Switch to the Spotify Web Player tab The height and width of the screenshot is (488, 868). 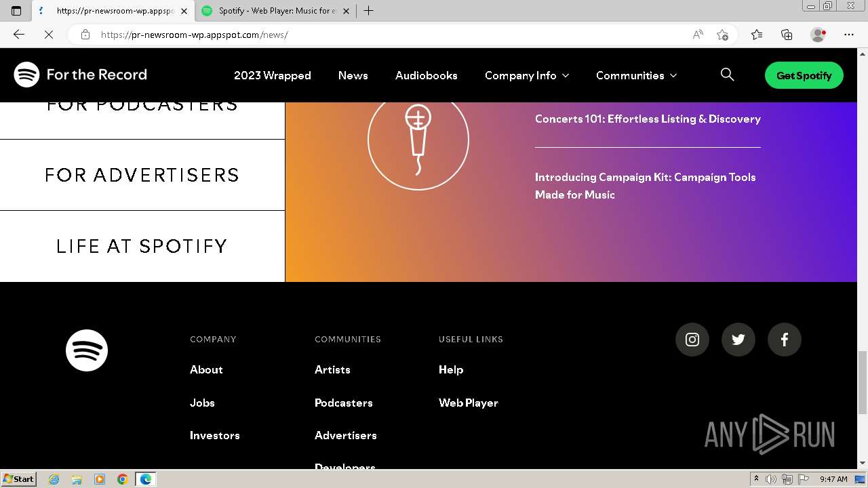(x=277, y=11)
